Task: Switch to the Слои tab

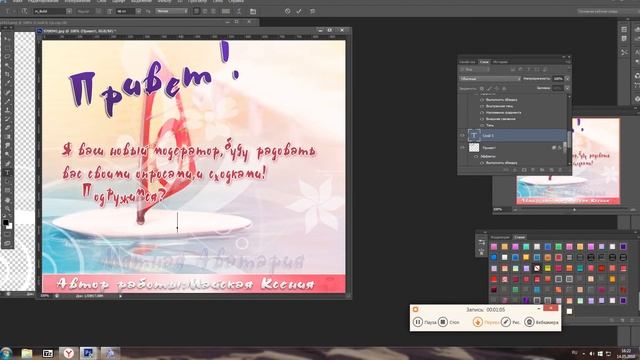Action: [x=484, y=62]
